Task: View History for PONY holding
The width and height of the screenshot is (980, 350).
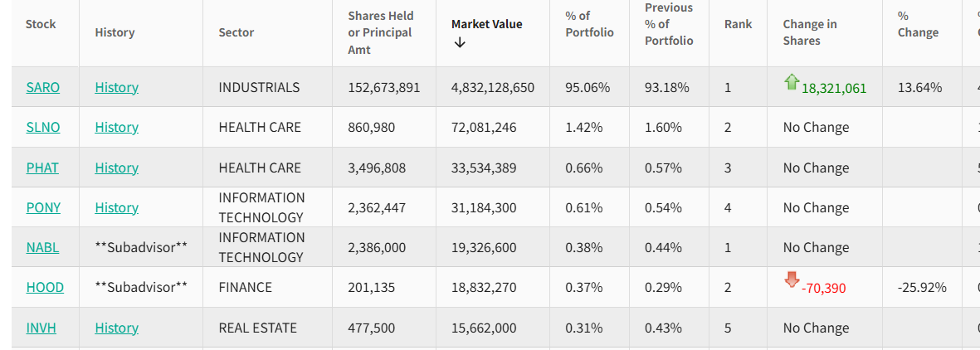Action: 116,207
